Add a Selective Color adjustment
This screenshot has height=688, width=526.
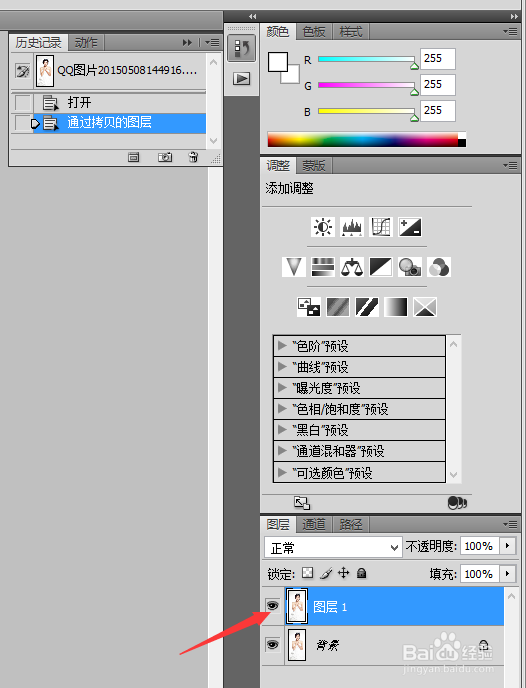(x=425, y=307)
